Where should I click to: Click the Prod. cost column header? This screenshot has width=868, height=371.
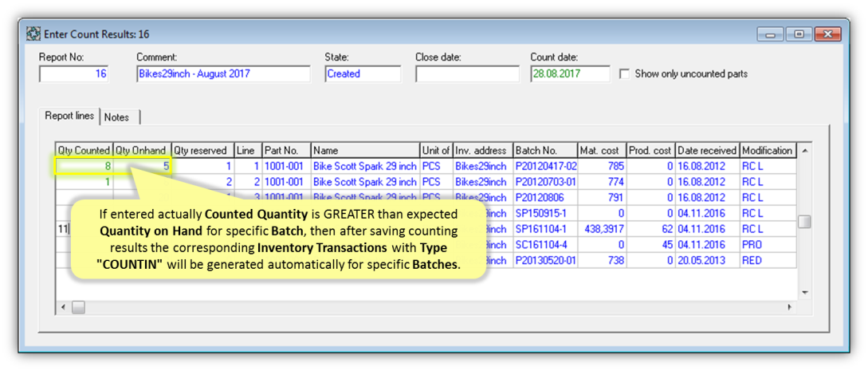point(650,150)
